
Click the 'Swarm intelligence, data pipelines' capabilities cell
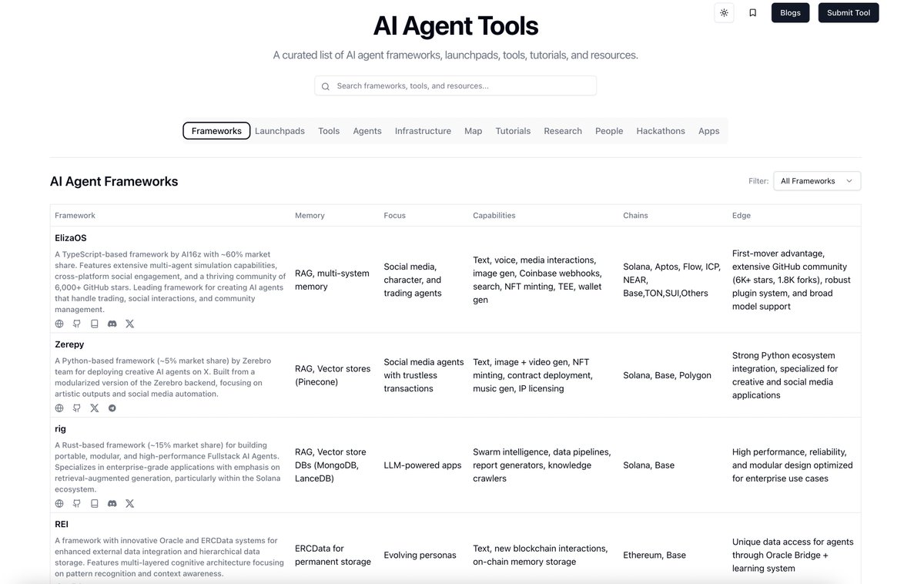click(542, 465)
